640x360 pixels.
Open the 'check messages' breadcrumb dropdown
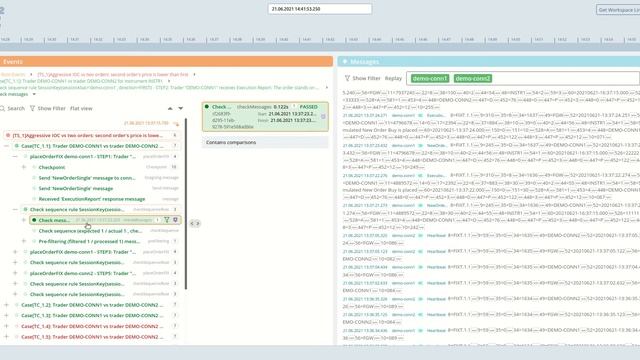tap(34, 94)
